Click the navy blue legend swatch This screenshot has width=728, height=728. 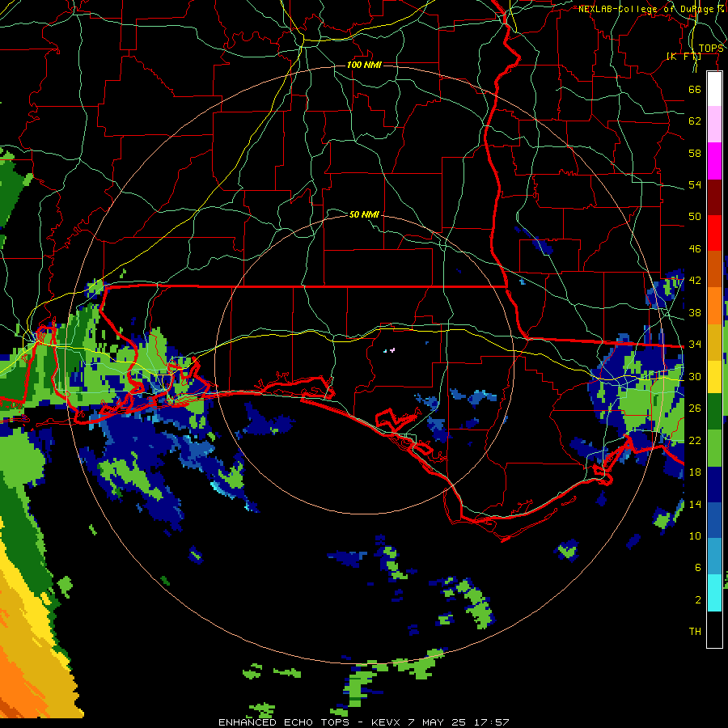pos(714,485)
